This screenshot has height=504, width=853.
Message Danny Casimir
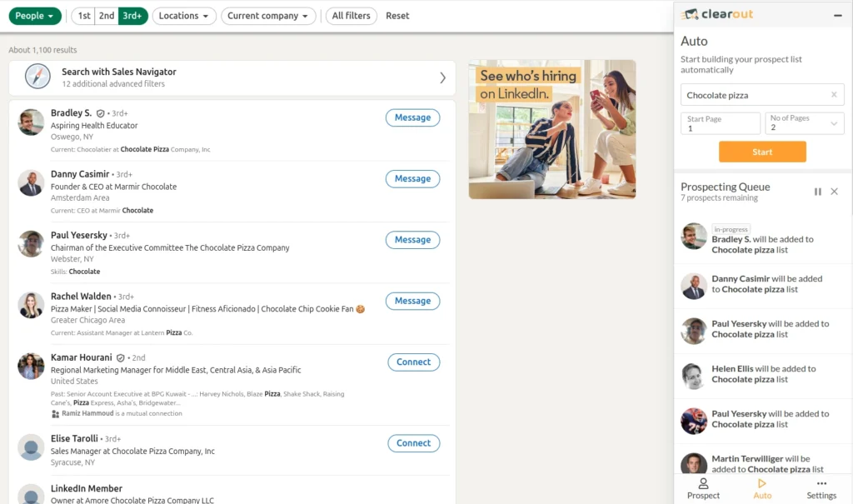tap(412, 178)
